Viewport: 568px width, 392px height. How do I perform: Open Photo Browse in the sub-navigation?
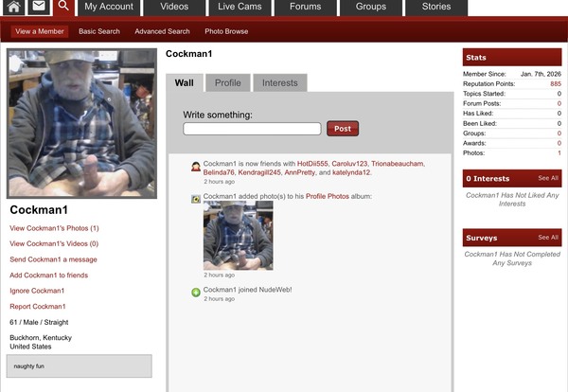click(x=226, y=31)
